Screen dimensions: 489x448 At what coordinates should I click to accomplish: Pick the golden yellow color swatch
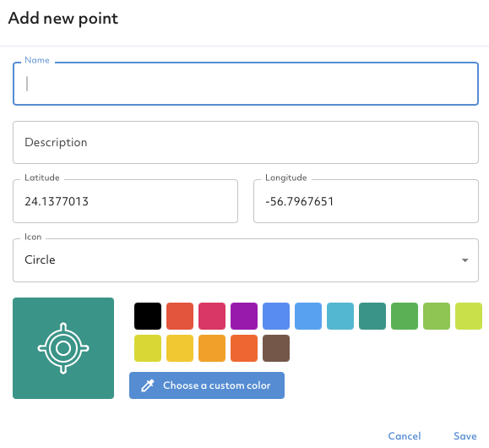click(x=180, y=348)
